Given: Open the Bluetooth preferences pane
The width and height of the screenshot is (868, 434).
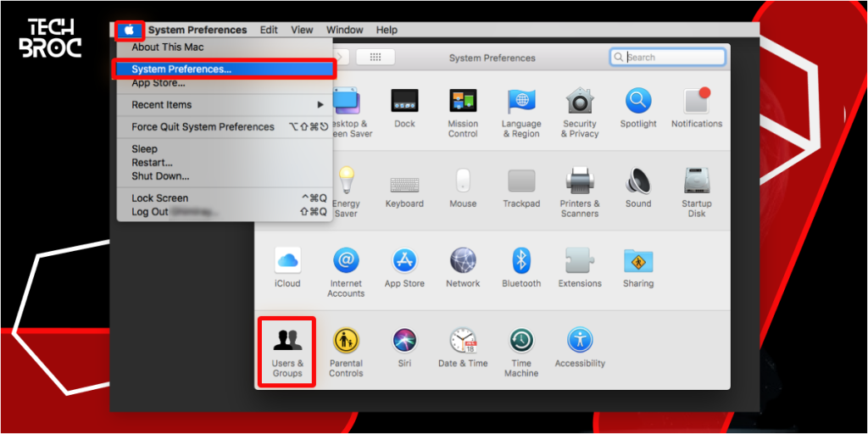Looking at the screenshot, I should pyautogui.click(x=521, y=268).
